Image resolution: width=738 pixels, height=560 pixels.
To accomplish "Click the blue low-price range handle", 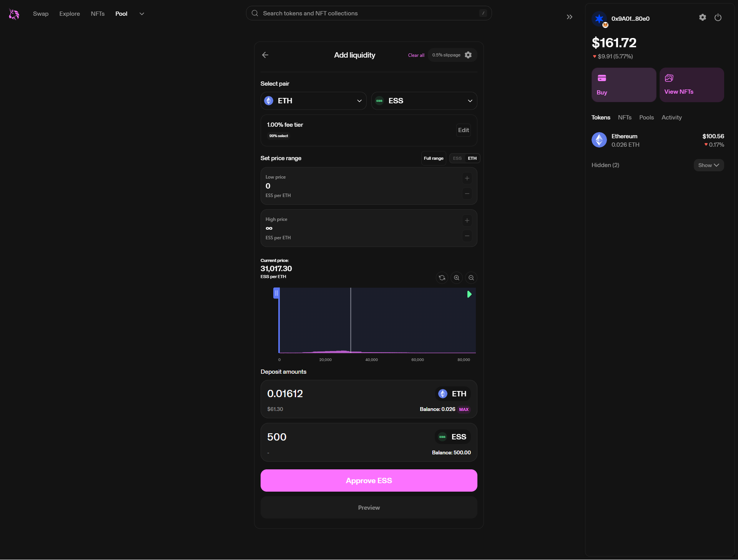I will (x=276, y=293).
